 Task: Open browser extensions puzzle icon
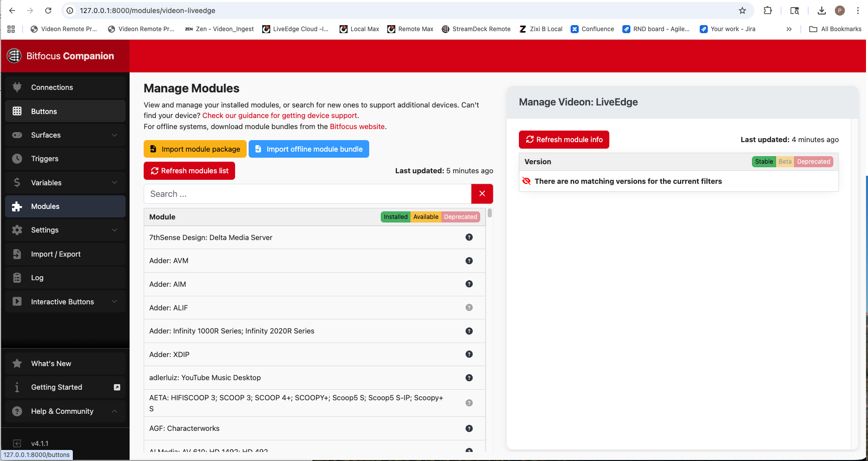(x=768, y=11)
